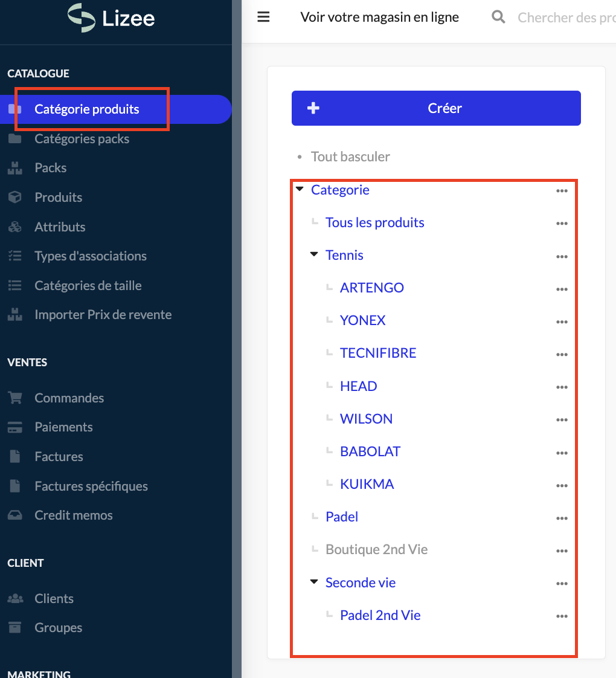Open Catégorie produits menu item

click(x=87, y=109)
